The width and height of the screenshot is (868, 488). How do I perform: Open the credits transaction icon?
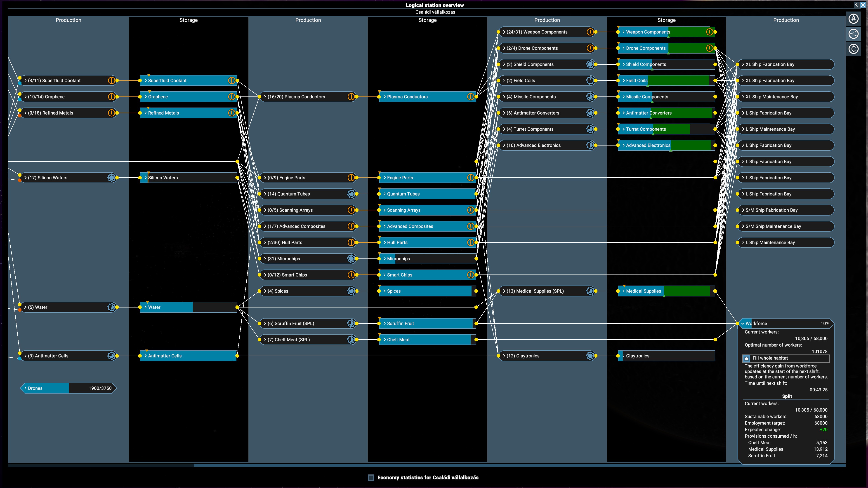854,49
